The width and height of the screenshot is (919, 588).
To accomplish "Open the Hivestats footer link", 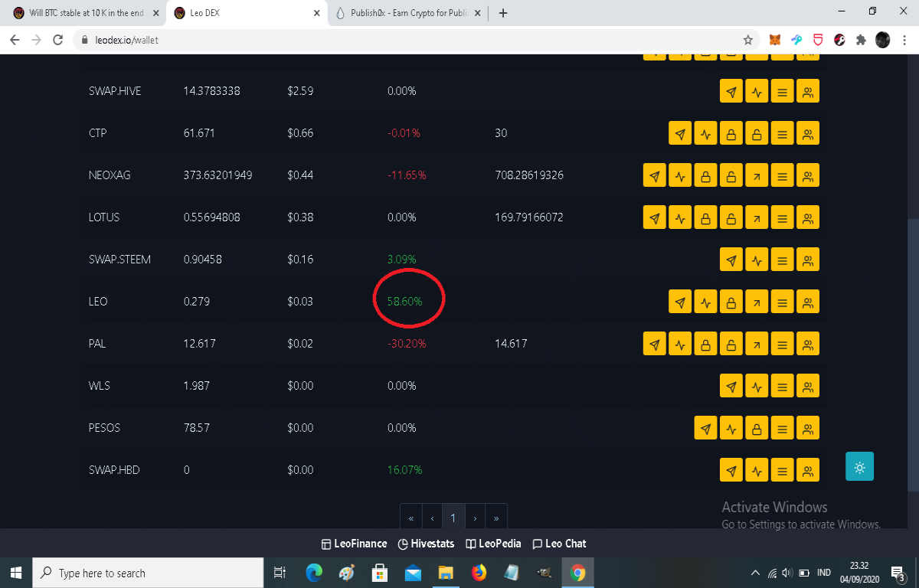I will point(427,544).
